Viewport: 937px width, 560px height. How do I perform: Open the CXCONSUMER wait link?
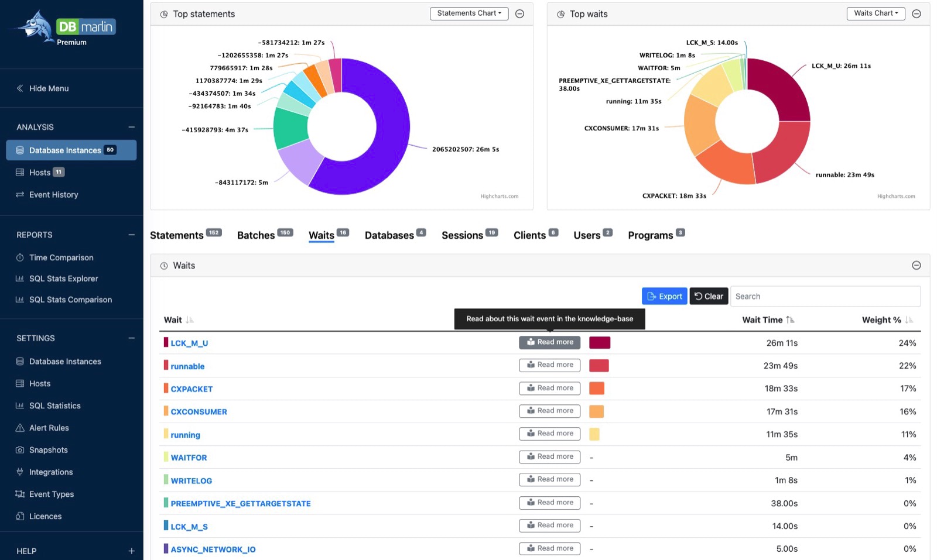(199, 412)
